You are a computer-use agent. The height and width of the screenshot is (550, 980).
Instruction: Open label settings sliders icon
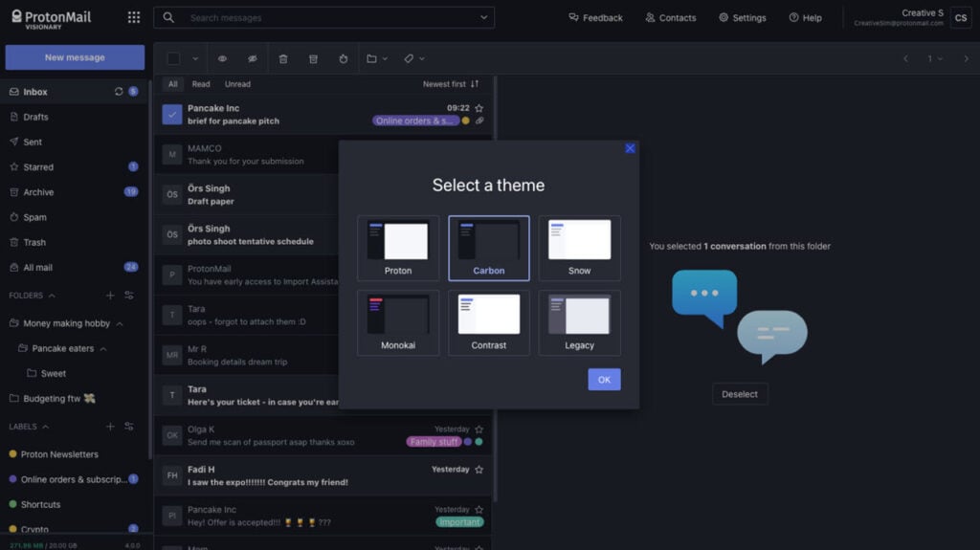129,427
